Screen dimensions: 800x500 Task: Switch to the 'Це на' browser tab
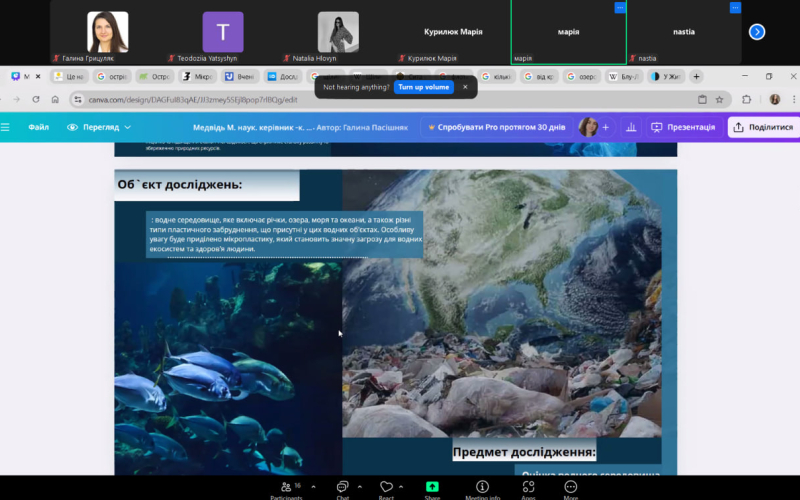69,77
